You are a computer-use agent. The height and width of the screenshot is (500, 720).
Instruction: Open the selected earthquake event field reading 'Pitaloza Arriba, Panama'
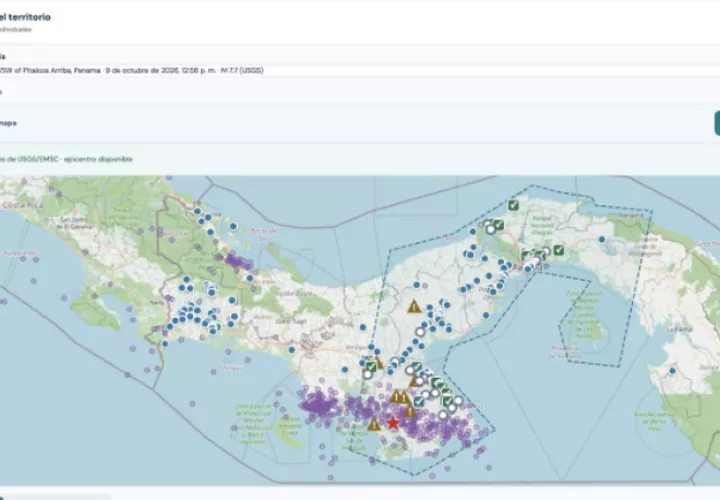click(x=360, y=70)
